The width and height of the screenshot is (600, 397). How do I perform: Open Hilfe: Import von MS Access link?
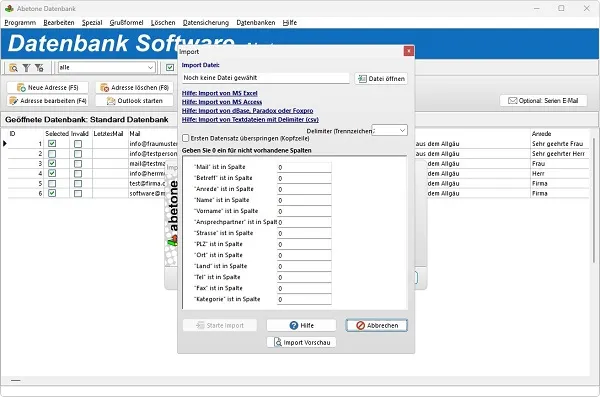222,102
